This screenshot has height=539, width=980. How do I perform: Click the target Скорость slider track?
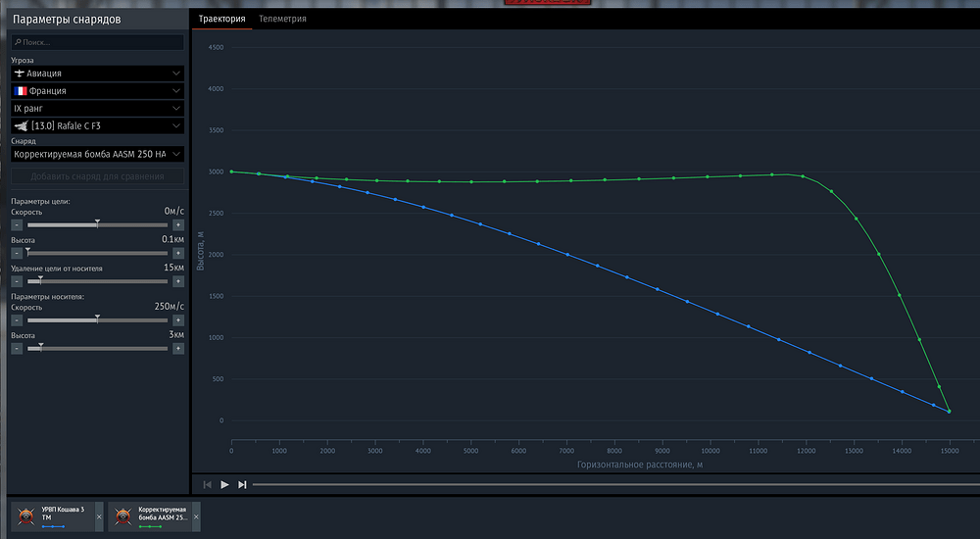(97, 225)
